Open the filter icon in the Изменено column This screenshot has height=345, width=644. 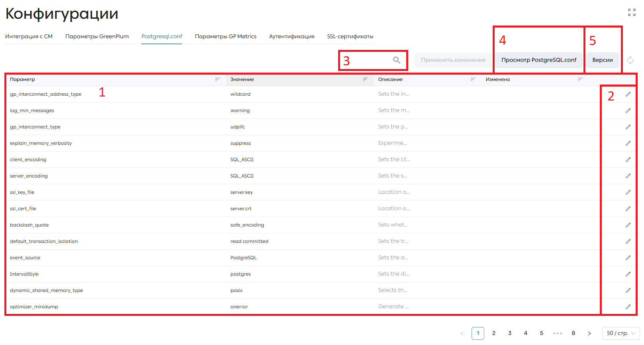[580, 79]
